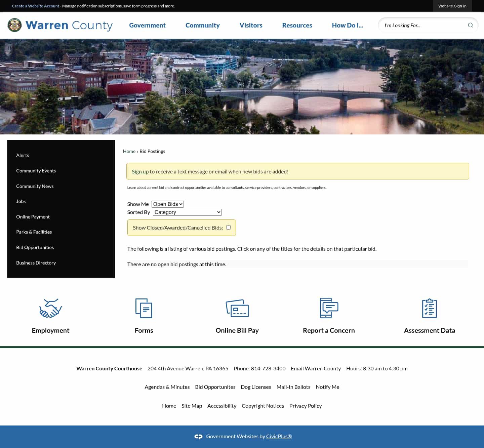484x448 pixels.
Task: Click the CivicPlus logo in the footer
Action: [198, 436]
